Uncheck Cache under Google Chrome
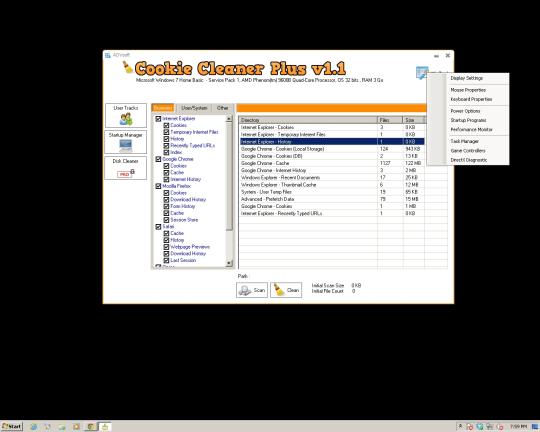540x432 pixels. point(166,173)
